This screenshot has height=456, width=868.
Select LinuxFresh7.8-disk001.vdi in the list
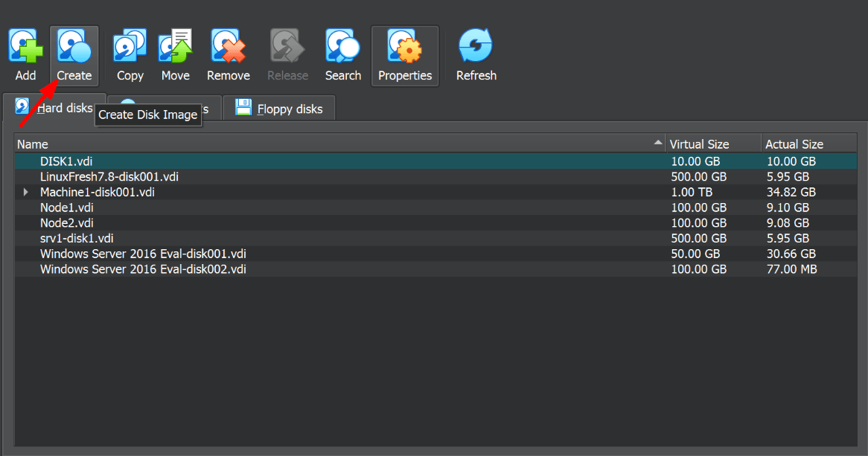(109, 176)
